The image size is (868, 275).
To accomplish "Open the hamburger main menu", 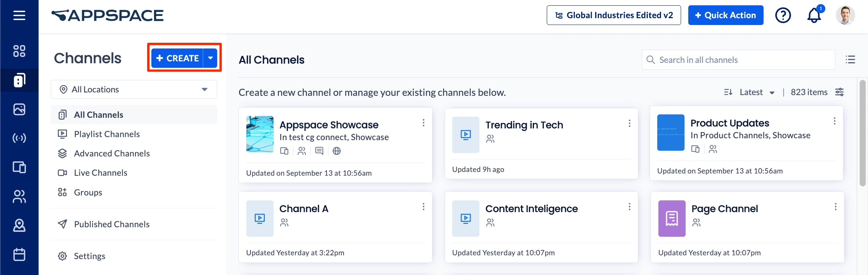I will click(x=19, y=16).
